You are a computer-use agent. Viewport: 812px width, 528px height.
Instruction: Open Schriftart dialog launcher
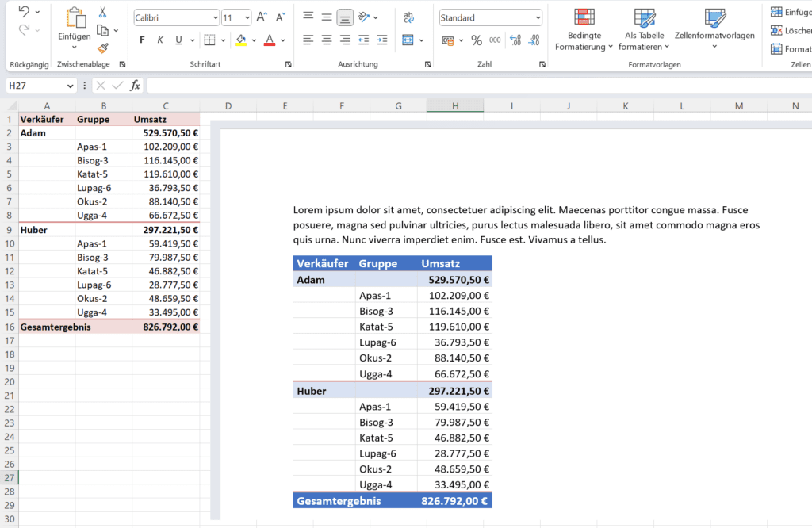[x=288, y=64]
